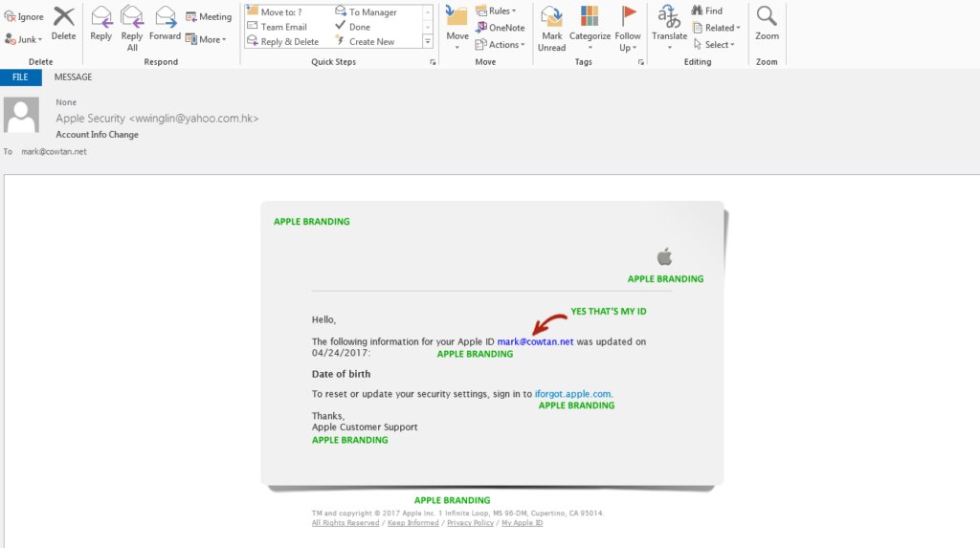This screenshot has width=980, height=548.
Task: Click the Apple logo in the email
Action: coord(664,256)
